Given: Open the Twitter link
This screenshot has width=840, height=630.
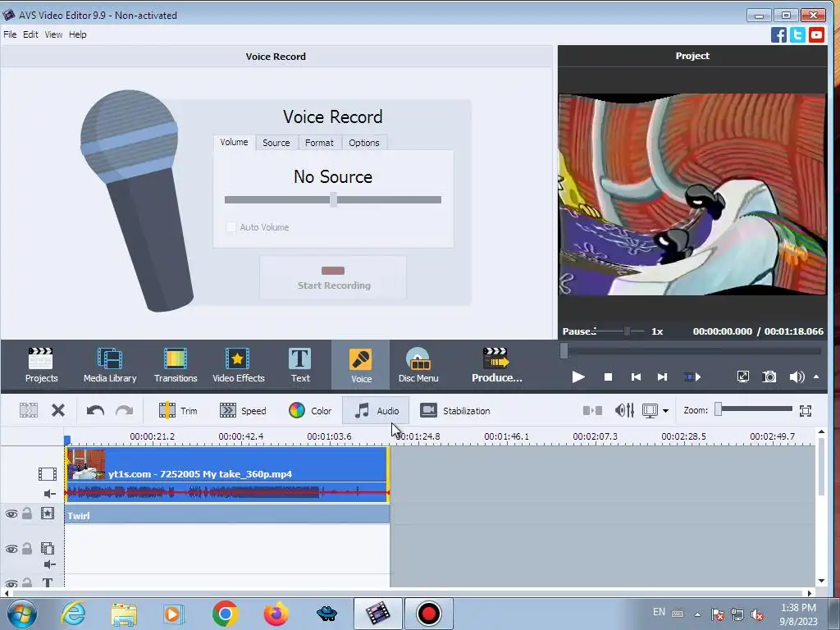Looking at the screenshot, I should pyautogui.click(x=797, y=34).
